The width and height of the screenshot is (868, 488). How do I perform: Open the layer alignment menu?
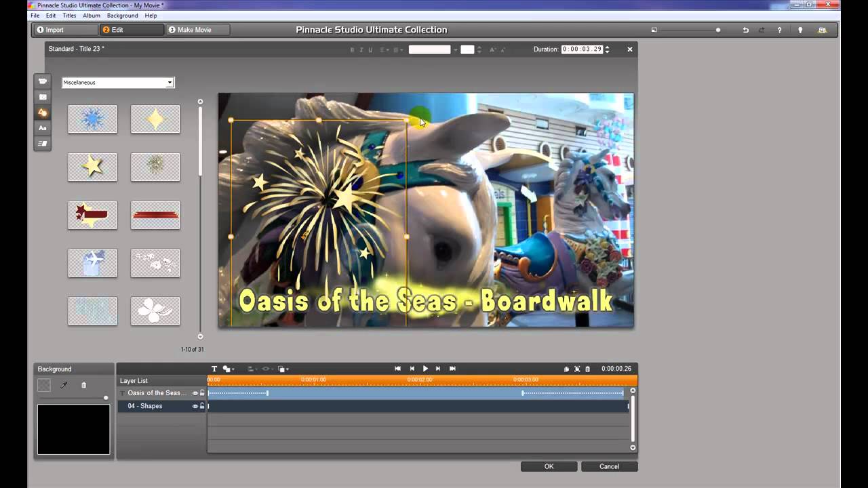pyautogui.click(x=252, y=369)
